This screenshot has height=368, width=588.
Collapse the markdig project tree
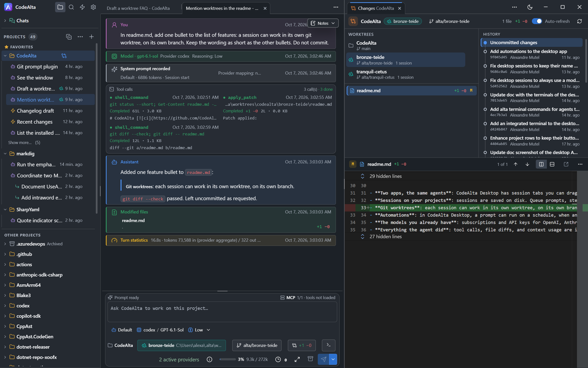pos(5,154)
